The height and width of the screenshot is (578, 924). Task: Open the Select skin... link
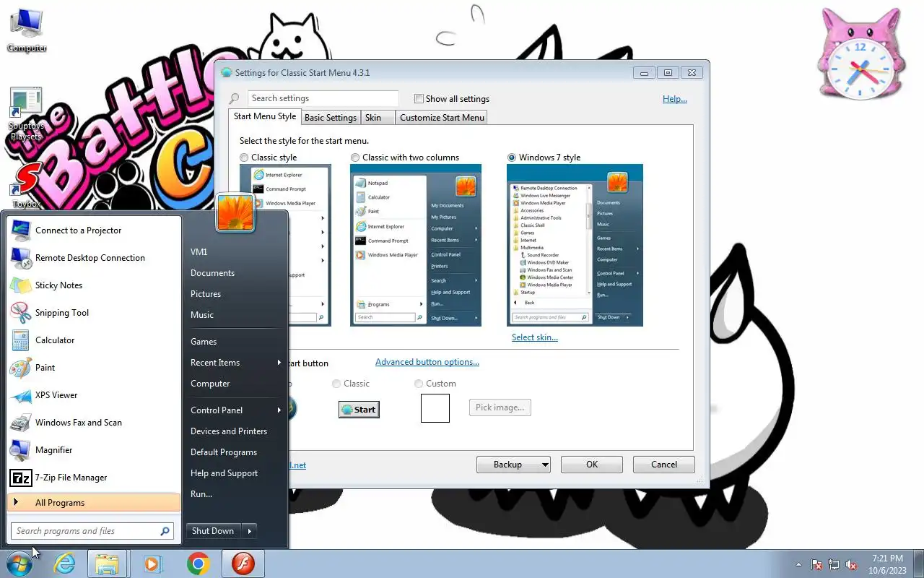click(x=535, y=337)
